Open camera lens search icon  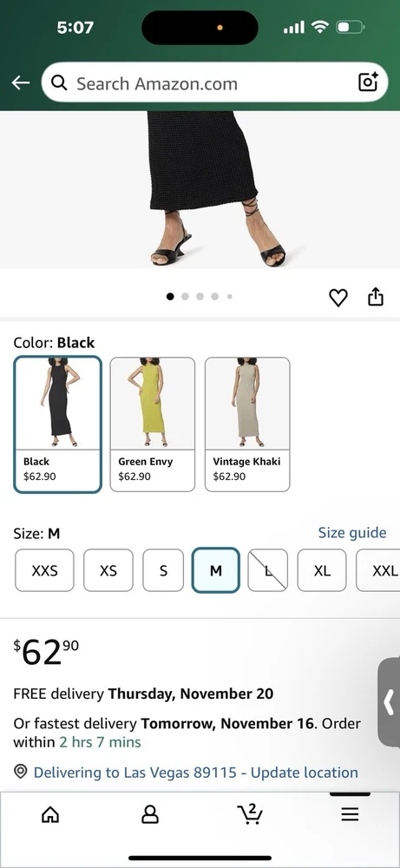[368, 82]
